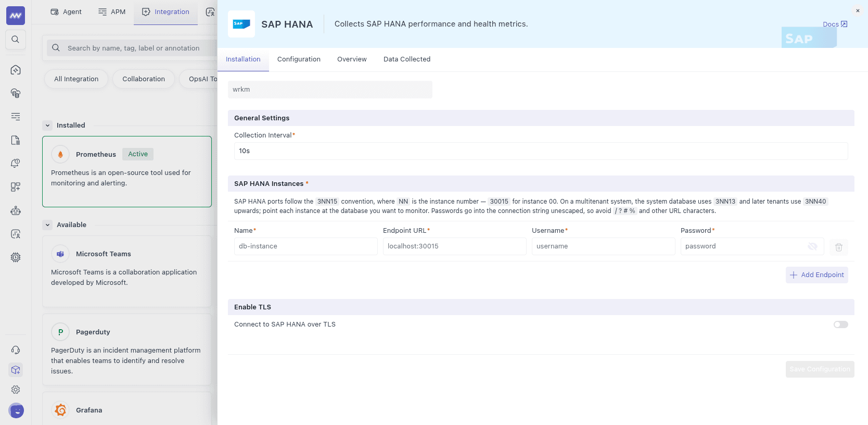Viewport: 868px width, 425px height.
Task: Open the dashboard builder grid-plus icon
Action: [16, 187]
